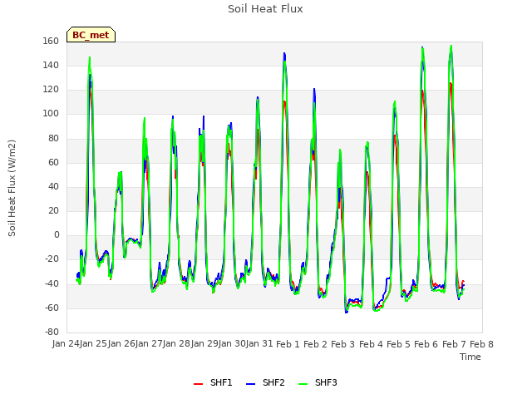The image size is (532, 399).
Task: Click the Jan 26 x-axis label
Action: [121, 344]
